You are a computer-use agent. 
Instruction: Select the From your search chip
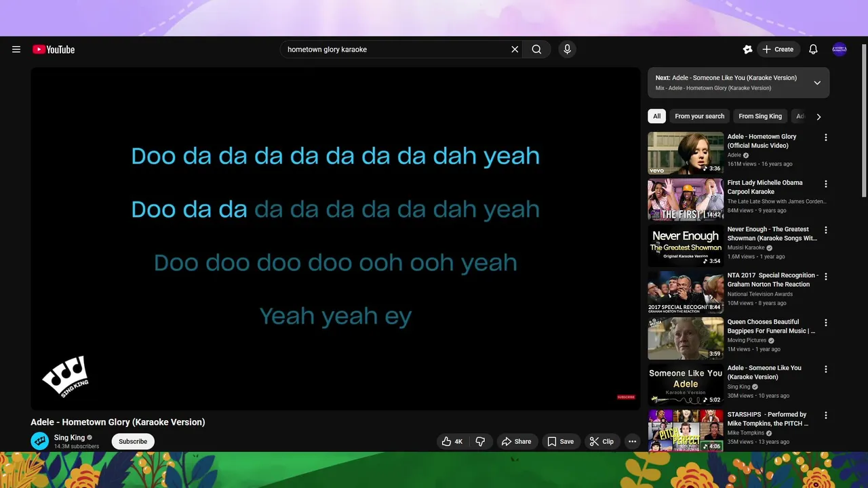click(x=699, y=117)
